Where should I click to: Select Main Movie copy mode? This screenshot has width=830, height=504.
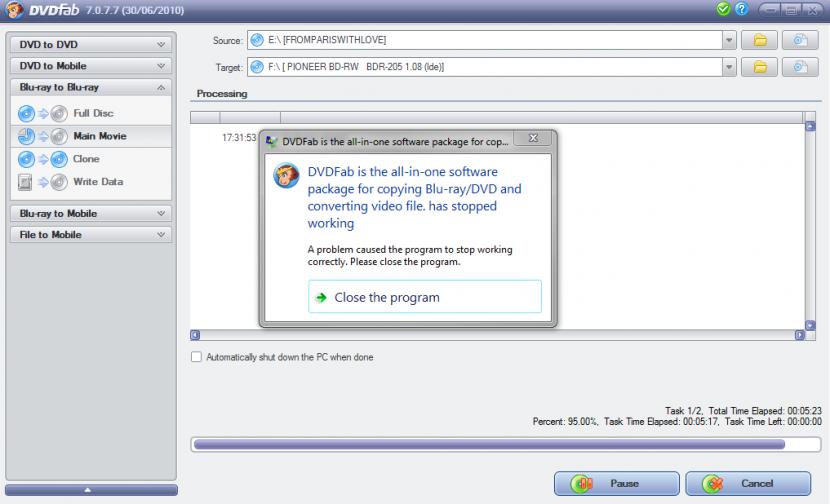click(91, 136)
